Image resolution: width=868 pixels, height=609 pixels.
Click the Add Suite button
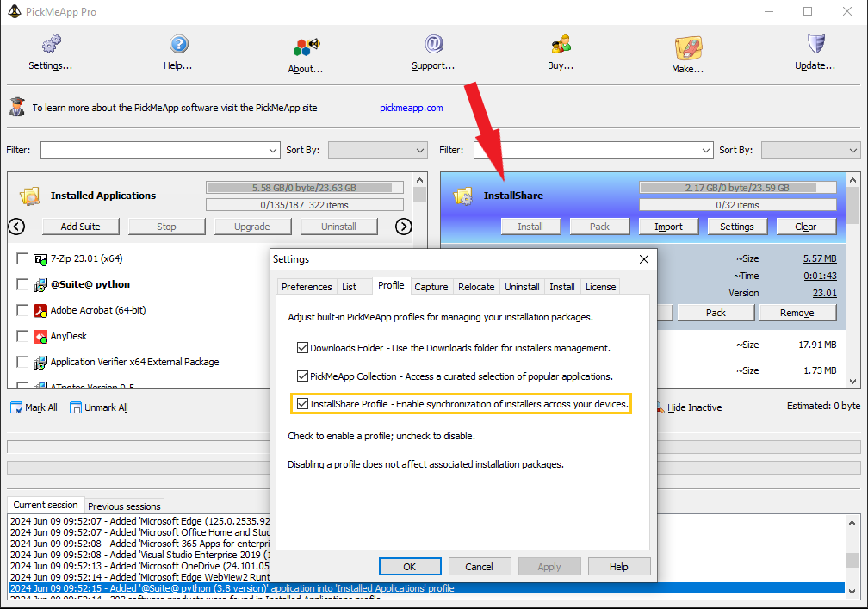click(x=81, y=227)
